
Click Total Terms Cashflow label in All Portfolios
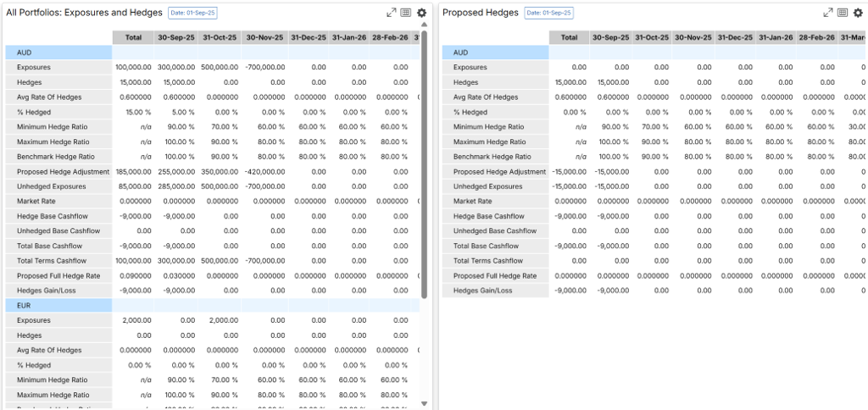[x=52, y=261]
